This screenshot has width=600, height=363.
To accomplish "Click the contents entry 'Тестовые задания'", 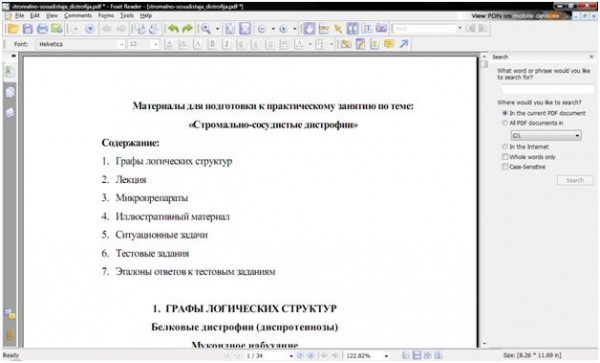I will [x=152, y=253].
